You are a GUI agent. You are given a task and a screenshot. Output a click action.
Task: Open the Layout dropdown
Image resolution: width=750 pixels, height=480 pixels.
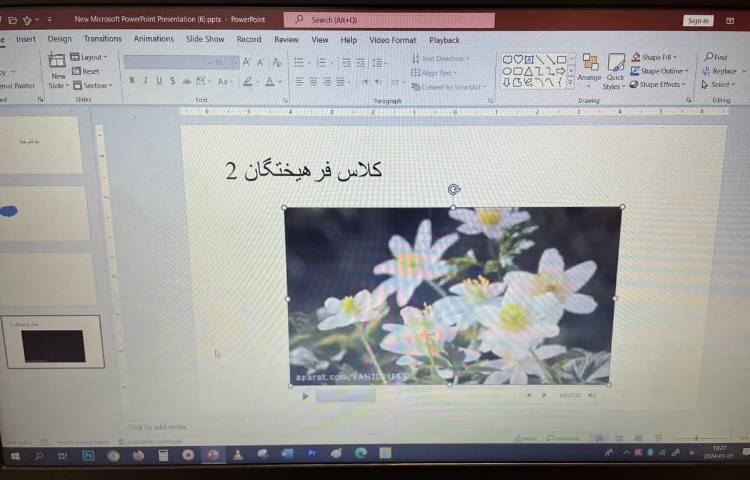[x=89, y=57]
